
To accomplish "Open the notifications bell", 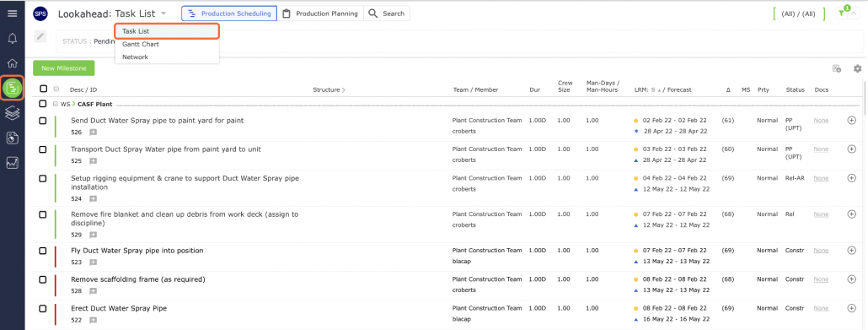I will (x=12, y=38).
